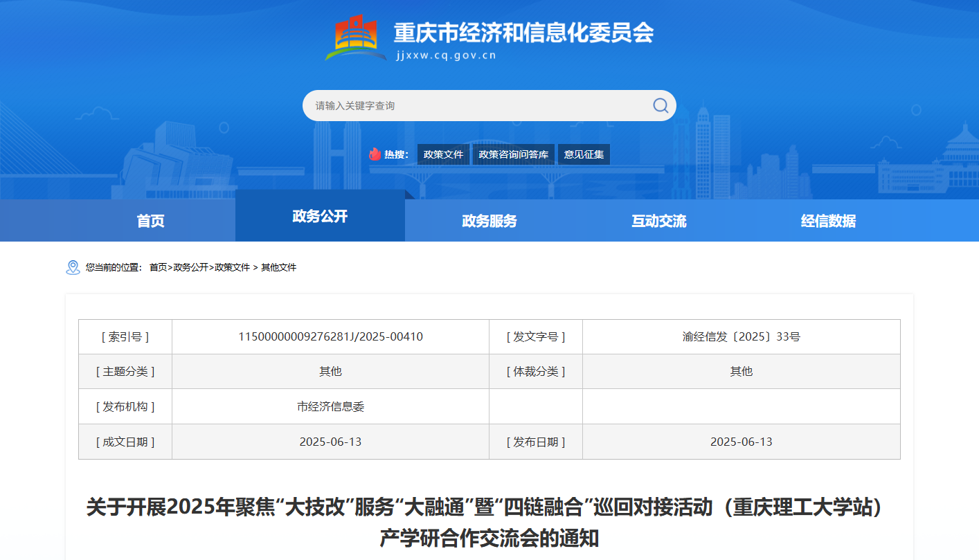
Task: Focus the keyword search input field
Action: tap(478, 106)
